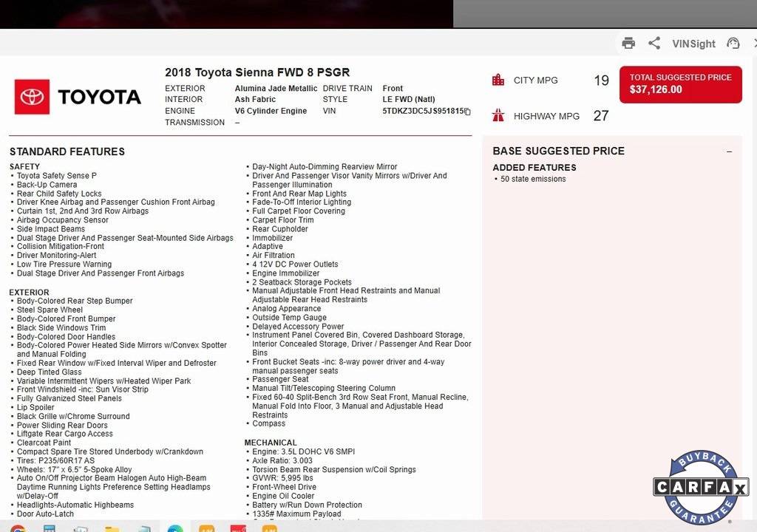This screenshot has width=757, height=532.
Task: Click the Clearcoat Paint item
Action: coord(44,443)
